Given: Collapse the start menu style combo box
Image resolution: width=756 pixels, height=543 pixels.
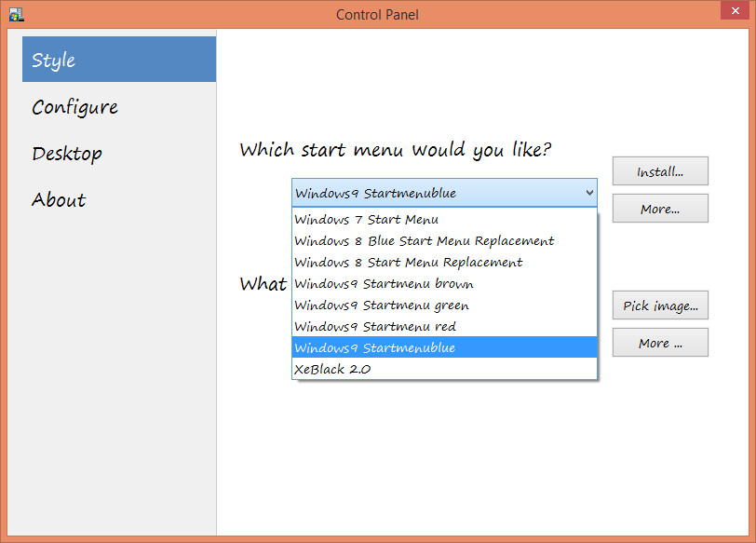Looking at the screenshot, I should tap(444, 193).
